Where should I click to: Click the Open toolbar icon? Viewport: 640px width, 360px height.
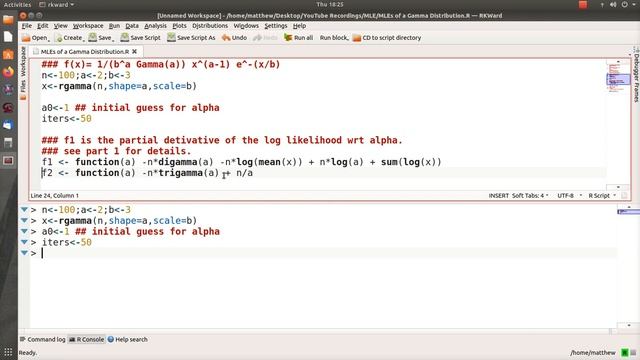[35, 38]
